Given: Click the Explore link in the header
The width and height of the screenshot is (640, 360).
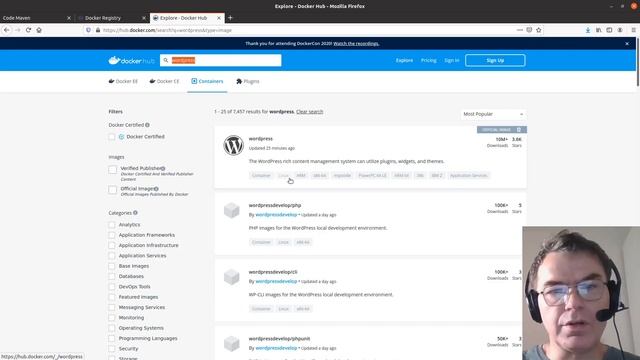Looking at the screenshot, I should point(404,60).
